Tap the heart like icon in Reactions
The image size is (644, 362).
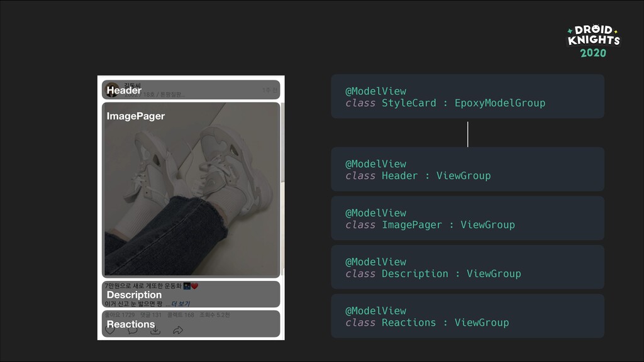click(110, 330)
